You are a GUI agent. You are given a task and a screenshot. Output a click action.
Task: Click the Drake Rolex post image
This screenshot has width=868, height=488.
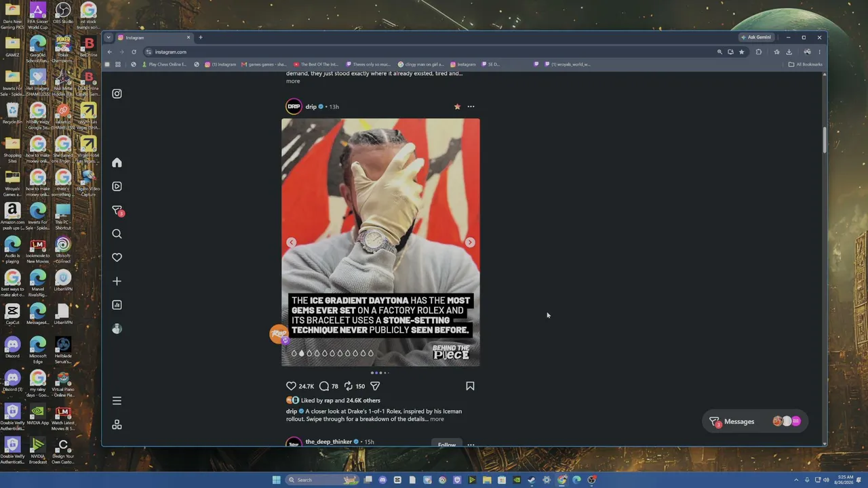tap(380, 243)
